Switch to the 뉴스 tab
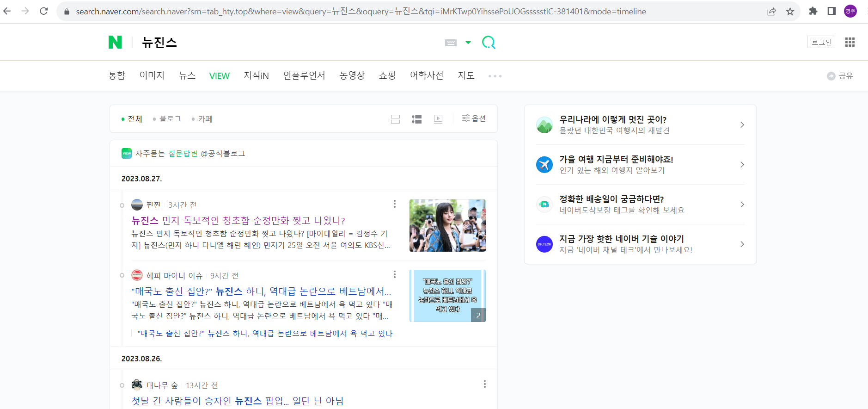The height and width of the screenshot is (409, 868). pyautogui.click(x=187, y=75)
